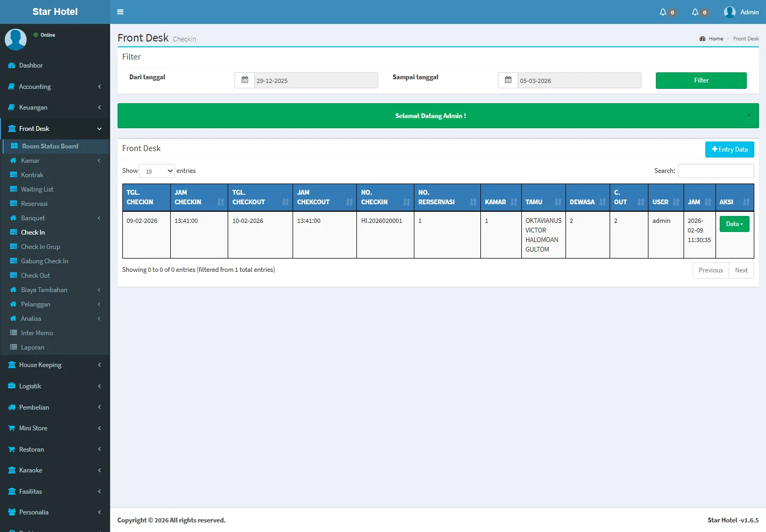Open the second notification bell icon
766x532 pixels.
click(x=695, y=12)
